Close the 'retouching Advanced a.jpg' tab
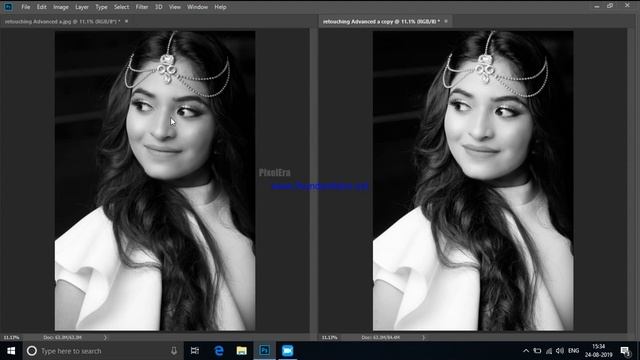 pyautogui.click(x=127, y=21)
